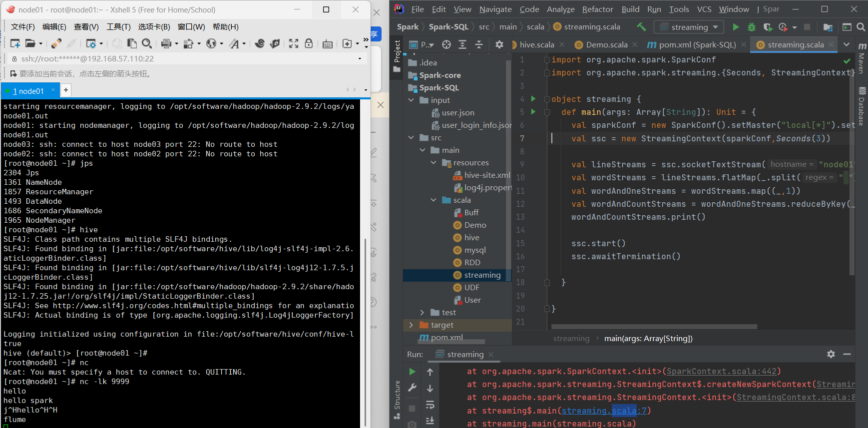The width and height of the screenshot is (868, 428).
Task: Click the Font icon in Xshell toolbar
Action: point(234,44)
